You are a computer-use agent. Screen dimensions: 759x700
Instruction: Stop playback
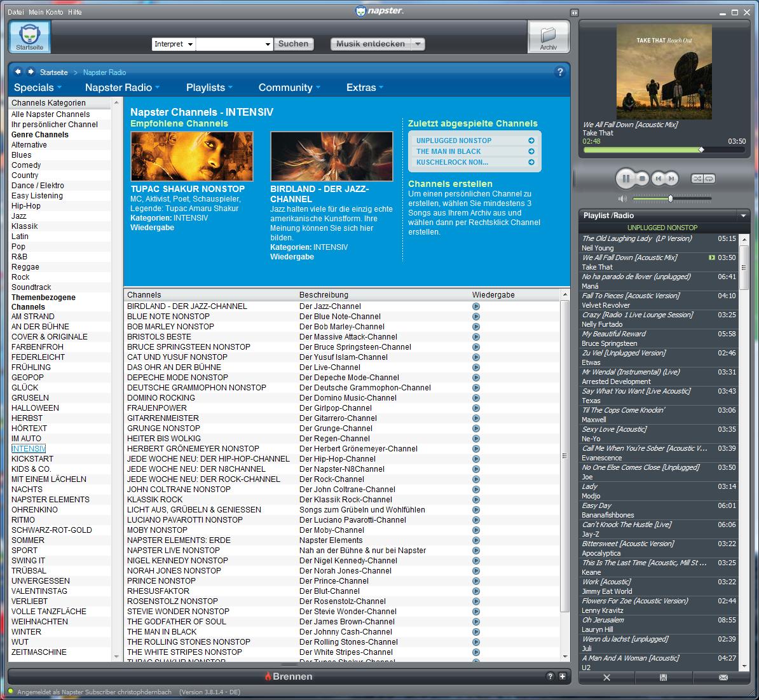642,179
